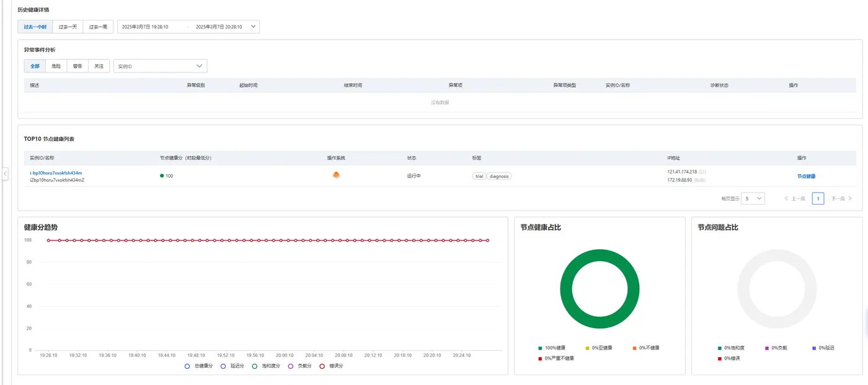Click the trial tag
Viewport: 868px width, 385px height.
(479, 176)
